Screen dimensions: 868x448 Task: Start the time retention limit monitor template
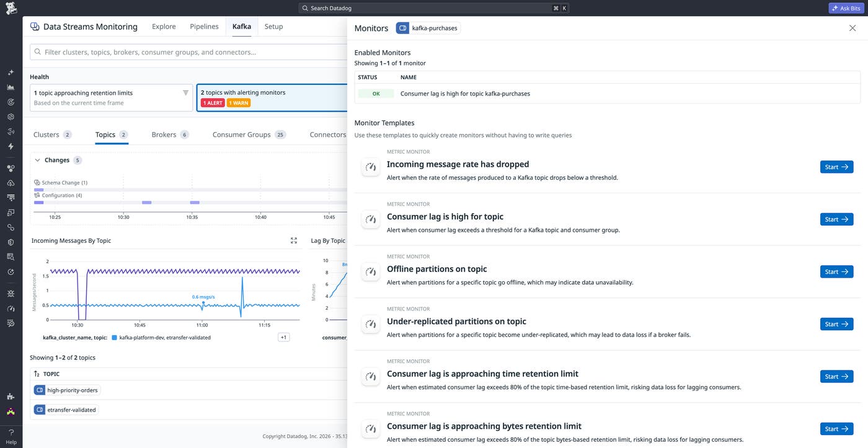point(836,376)
